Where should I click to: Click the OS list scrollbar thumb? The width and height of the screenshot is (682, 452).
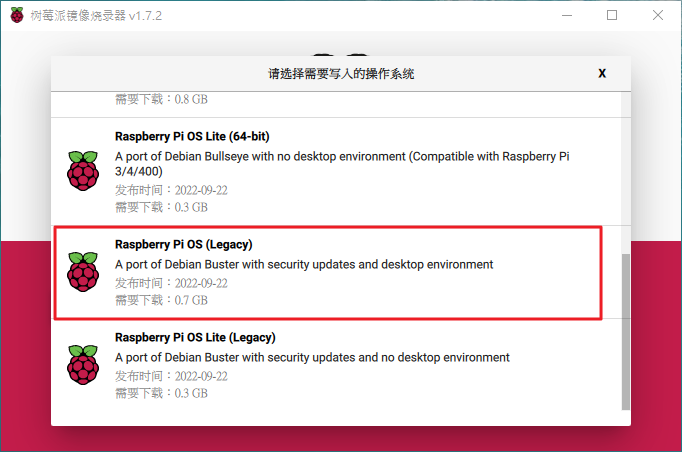[625, 331]
